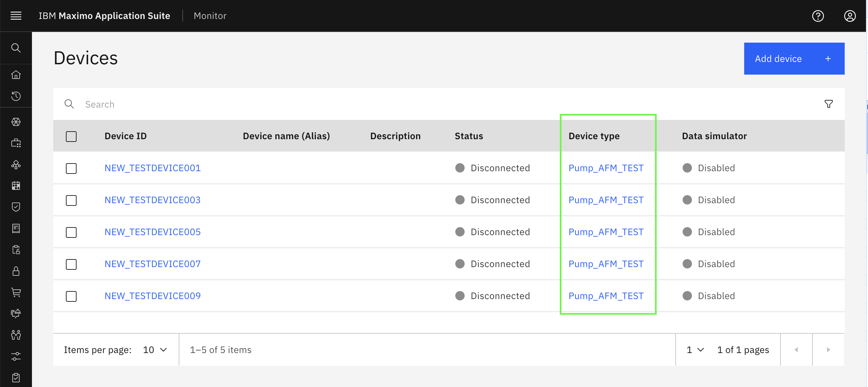Open Pump_AFM_TEST type for NEW_TESTDEVICE003
Image resolution: width=868 pixels, height=387 pixels.
[x=606, y=200]
